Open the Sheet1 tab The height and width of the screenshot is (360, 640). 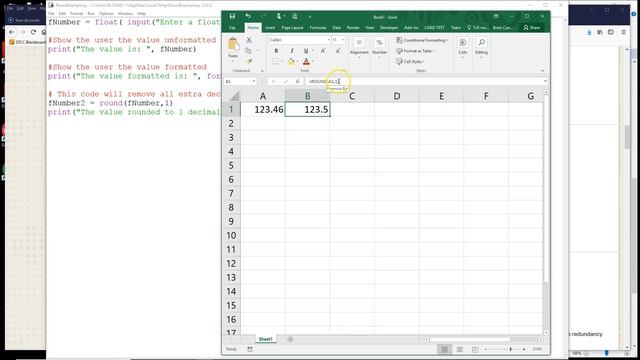[265, 339]
